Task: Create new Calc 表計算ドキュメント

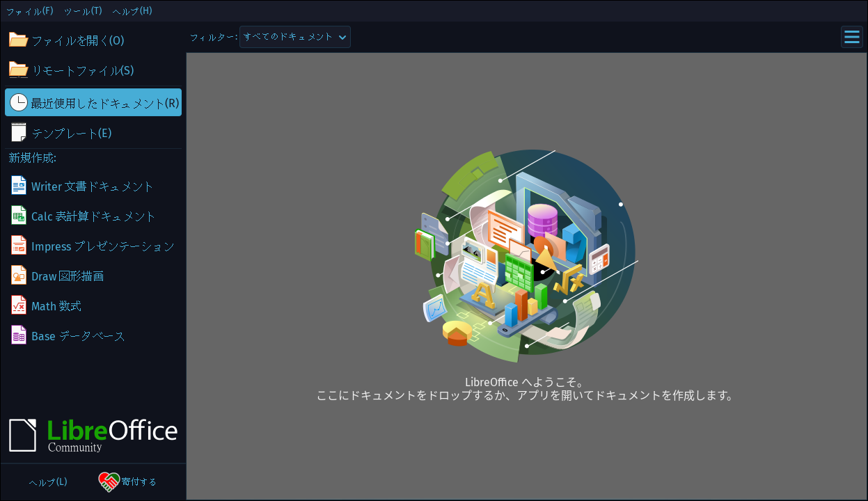Action: 93,216
